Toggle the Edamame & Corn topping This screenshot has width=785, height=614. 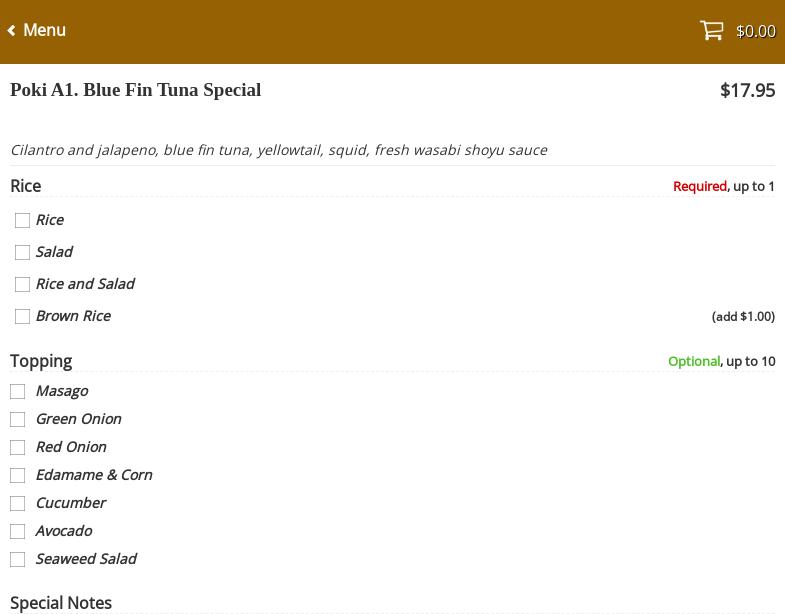[x=18, y=476]
